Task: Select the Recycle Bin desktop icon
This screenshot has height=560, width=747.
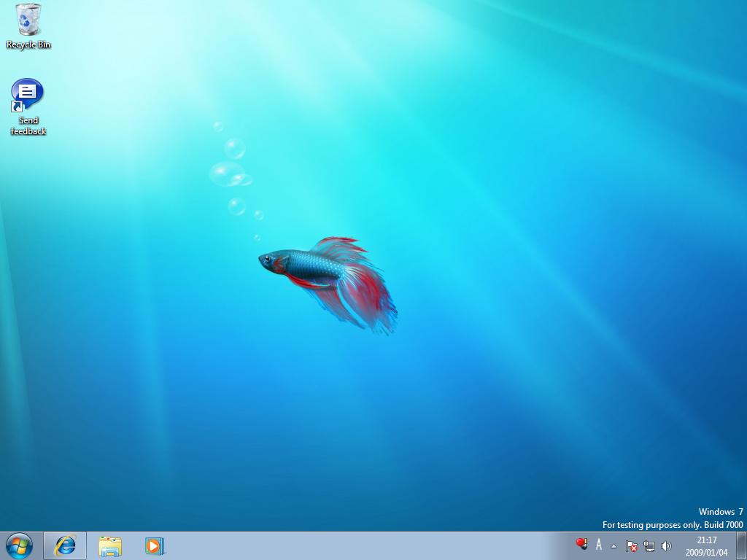Action: [28, 26]
